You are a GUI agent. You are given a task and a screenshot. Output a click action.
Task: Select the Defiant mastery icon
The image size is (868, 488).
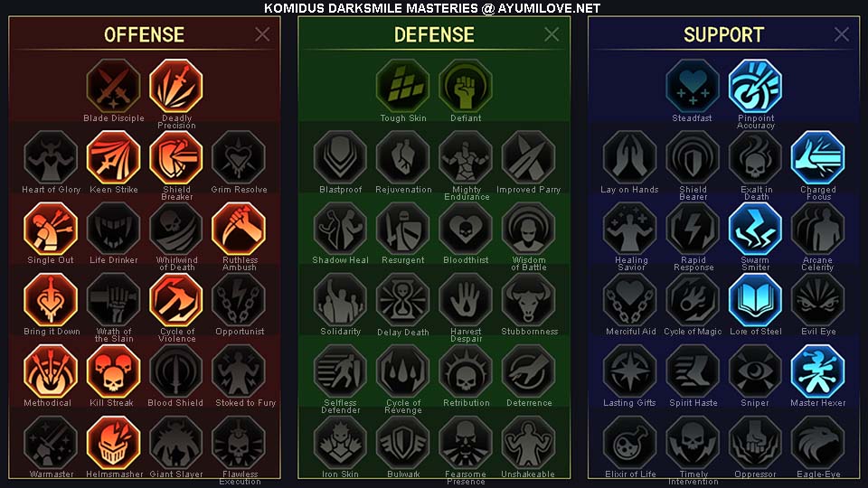pyautogui.click(x=466, y=86)
